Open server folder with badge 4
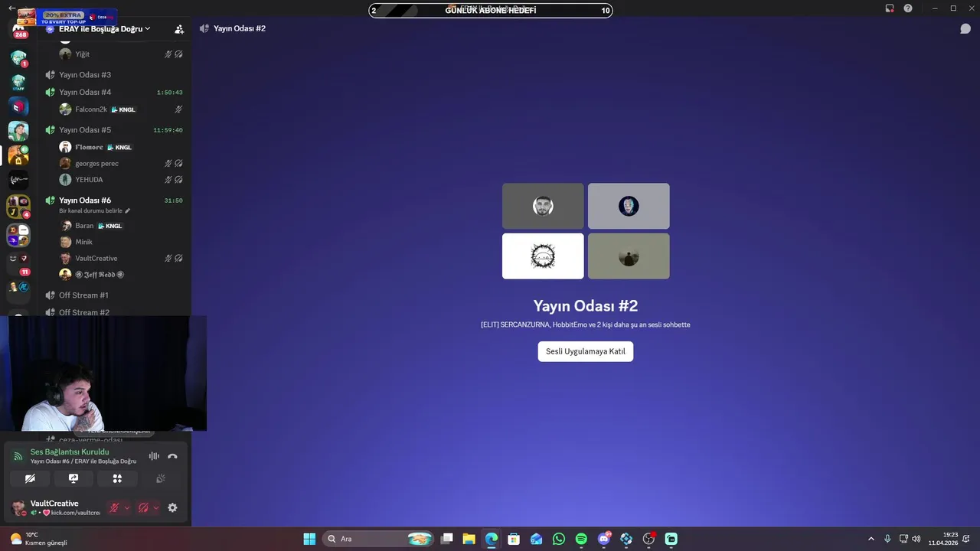The image size is (980, 551). (x=18, y=207)
